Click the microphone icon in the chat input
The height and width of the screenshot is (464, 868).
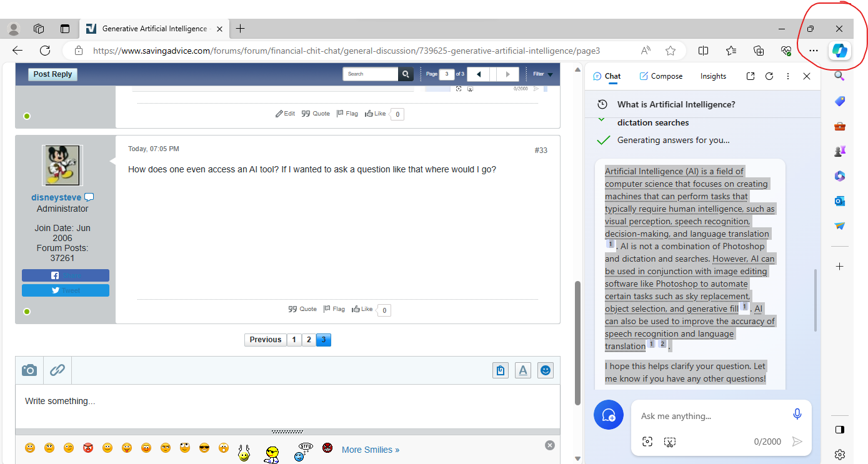pos(797,415)
